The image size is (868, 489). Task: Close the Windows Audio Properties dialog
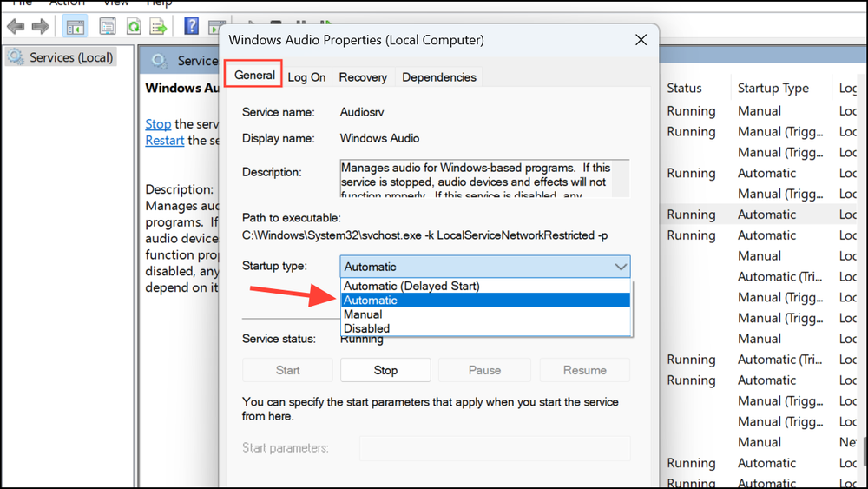click(641, 40)
